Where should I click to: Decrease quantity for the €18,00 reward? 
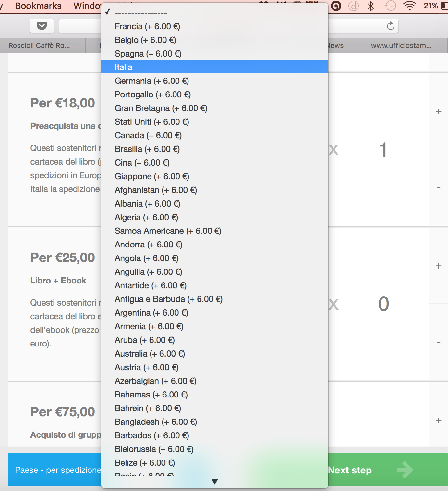(439, 188)
